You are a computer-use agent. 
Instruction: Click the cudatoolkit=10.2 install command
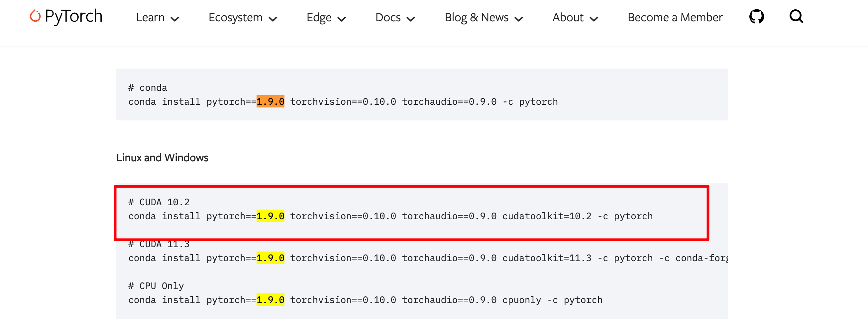coord(390,216)
